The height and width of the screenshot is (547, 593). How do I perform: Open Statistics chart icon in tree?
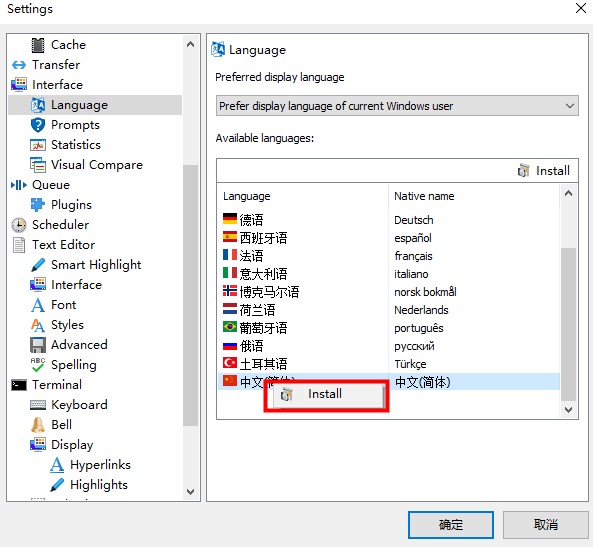(x=38, y=145)
